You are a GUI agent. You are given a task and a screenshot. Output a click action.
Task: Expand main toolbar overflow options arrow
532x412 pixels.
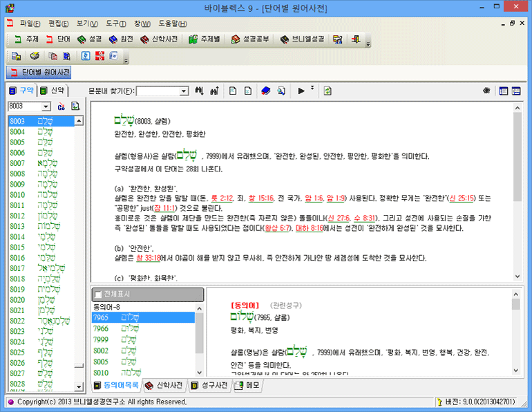coord(368,43)
